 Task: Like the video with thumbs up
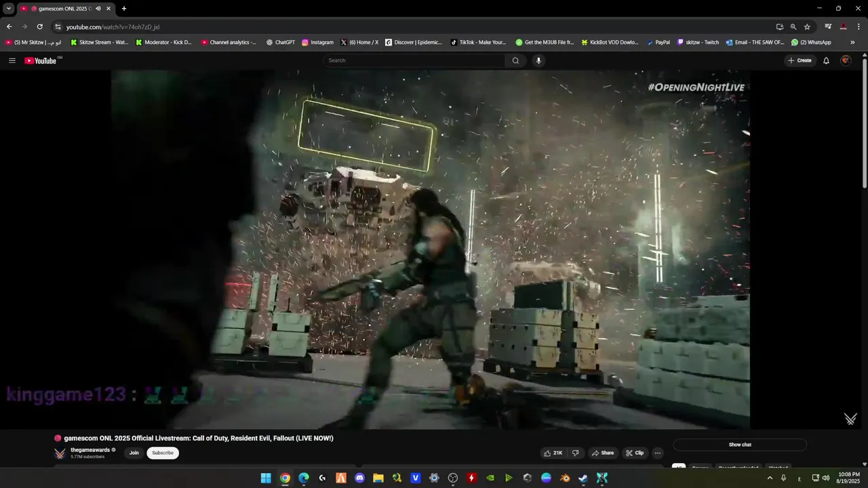tap(553, 453)
